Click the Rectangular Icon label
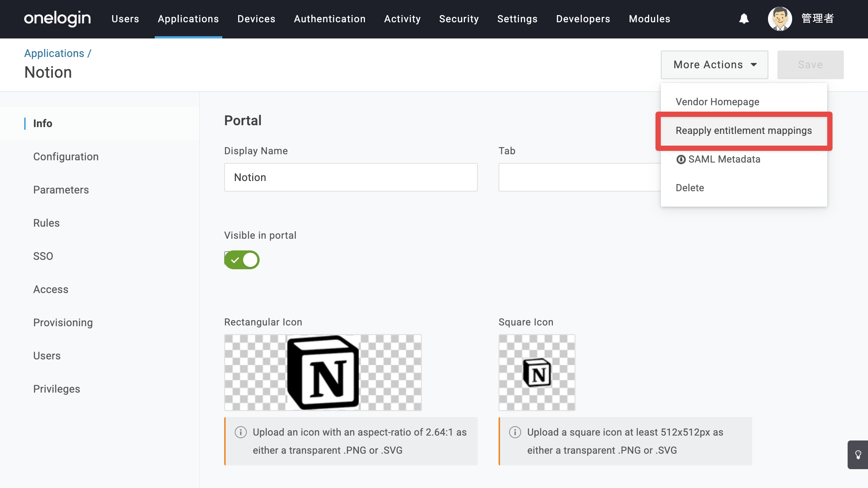 (x=263, y=322)
